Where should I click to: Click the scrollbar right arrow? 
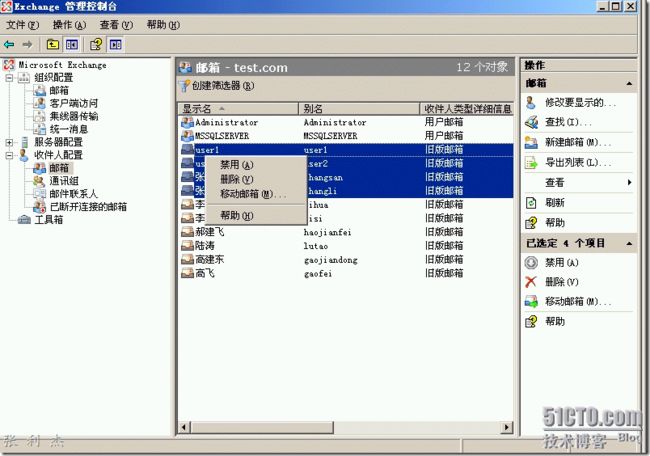click(x=507, y=427)
